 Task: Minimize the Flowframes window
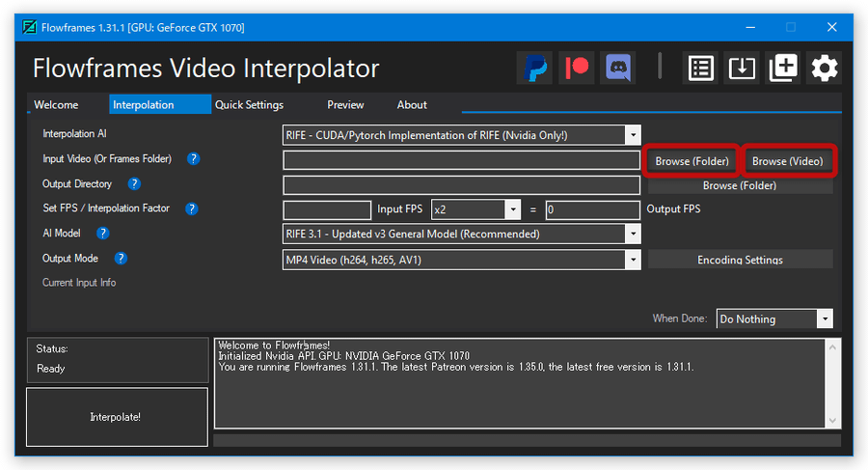(750, 27)
